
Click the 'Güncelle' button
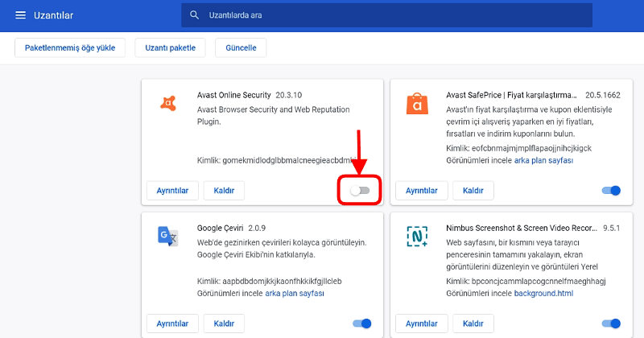[241, 47]
